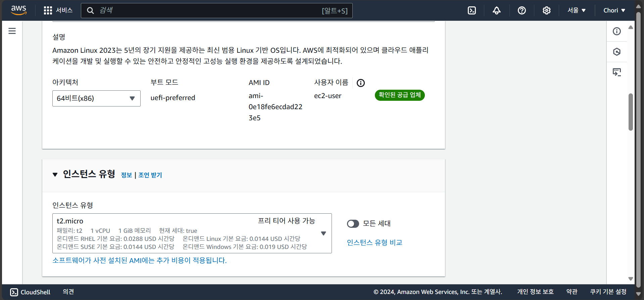
Task: Open the 서울 region dropdown
Action: 577,10
